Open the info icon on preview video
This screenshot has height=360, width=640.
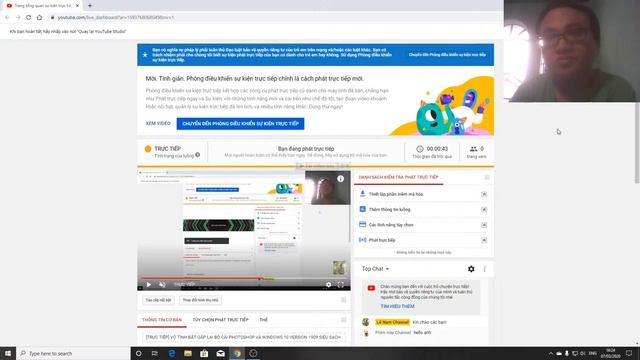pos(340,178)
